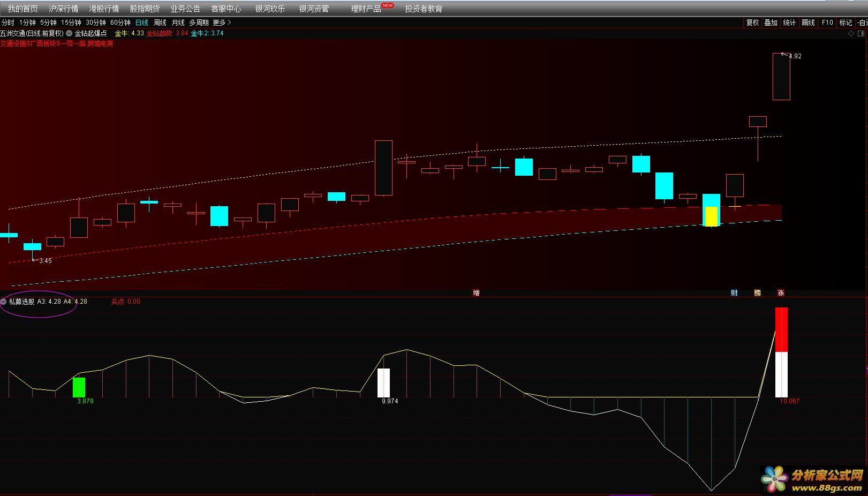This screenshot has width=868, height=496.
Task: Switch to 15分钟 chart period
Action: click(x=71, y=22)
